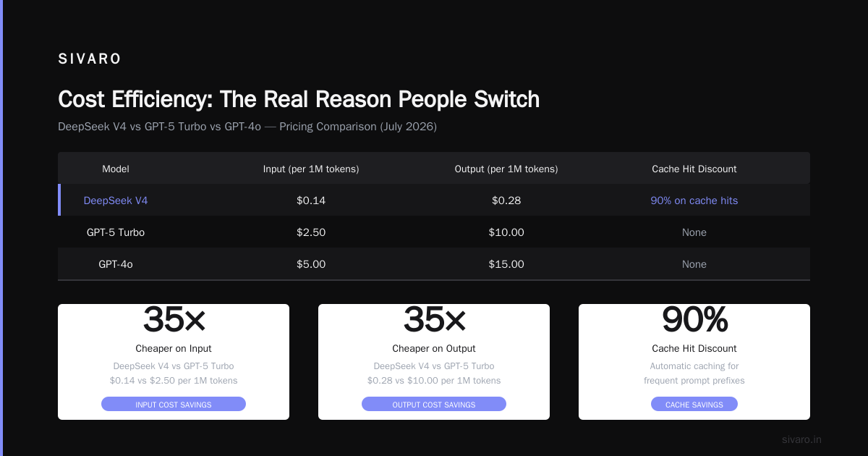Select the Model column header
The height and width of the screenshot is (456, 868).
click(116, 169)
